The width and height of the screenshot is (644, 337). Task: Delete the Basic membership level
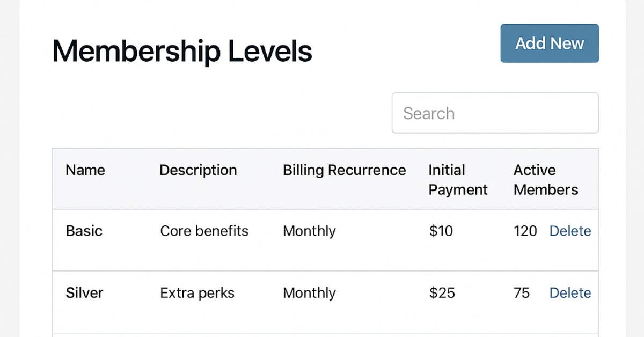pyautogui.click(x=570, y=231)
